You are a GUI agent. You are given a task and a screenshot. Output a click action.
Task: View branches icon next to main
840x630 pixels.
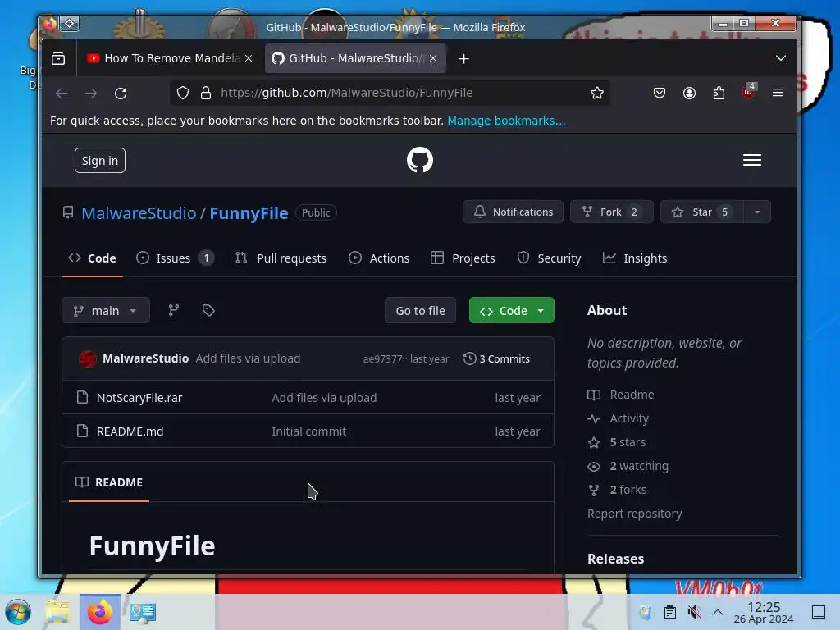[174, 310]
